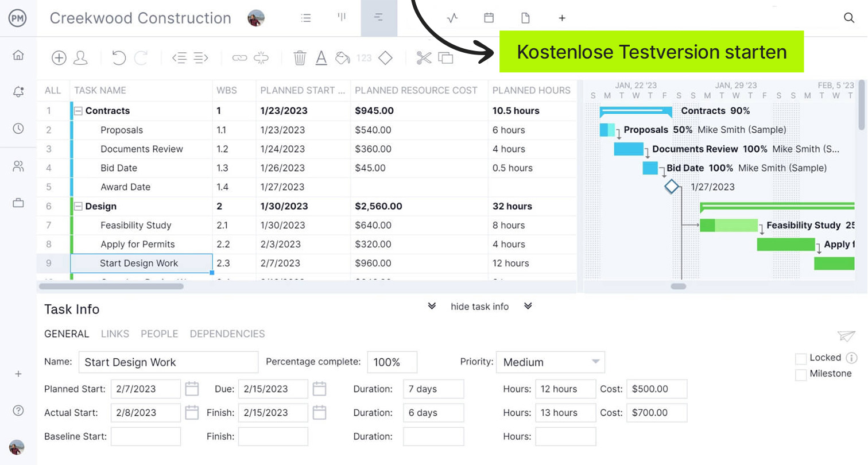Click the Name field Start Design Work

[x=168, y=362]
